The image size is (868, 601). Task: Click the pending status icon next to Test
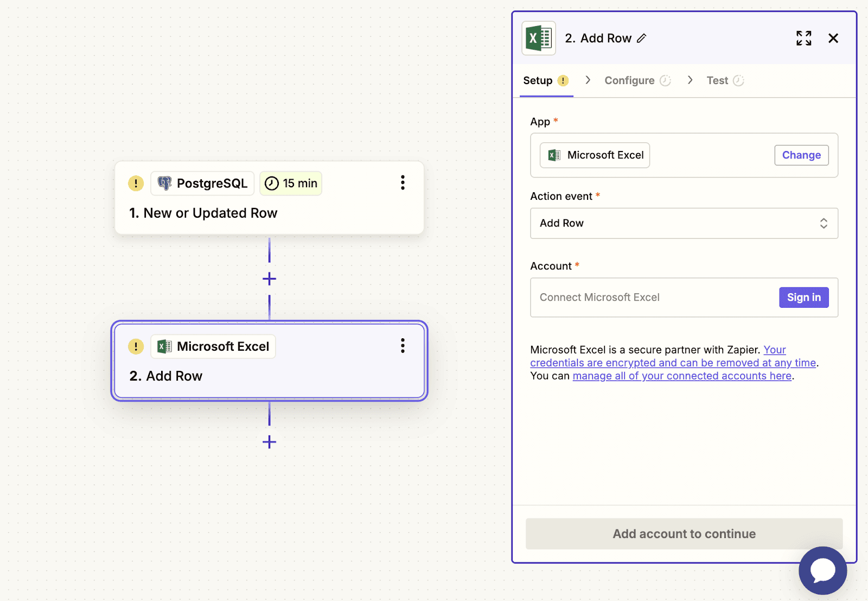(738, 80)
